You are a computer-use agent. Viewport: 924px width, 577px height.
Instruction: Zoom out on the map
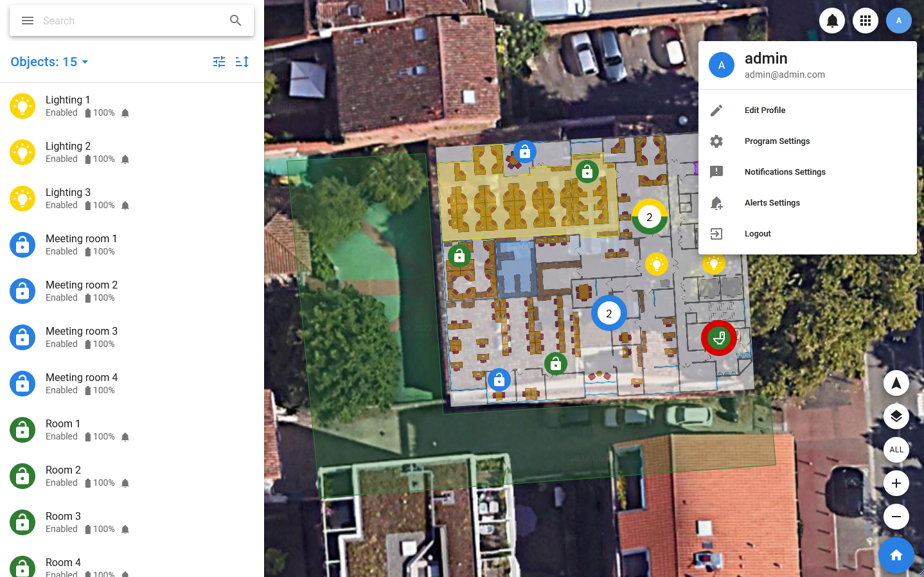[x=896, y=517]
